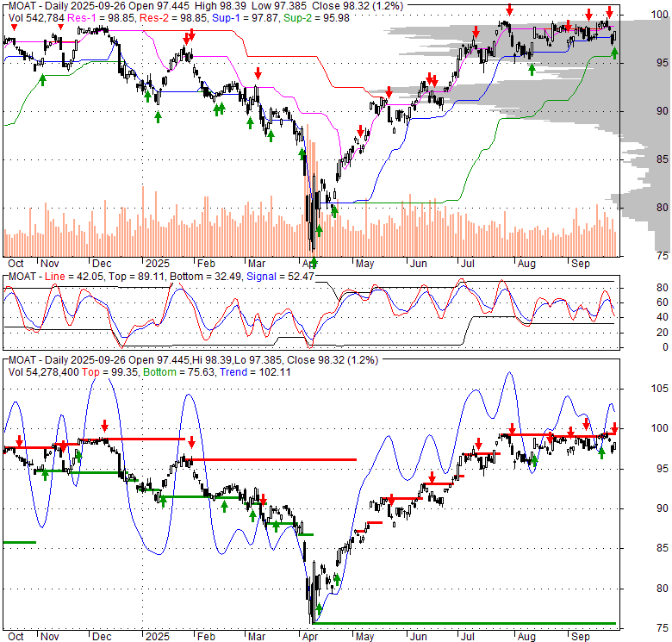Select the Jul month label on top chart axis
Screen dimensions: 672x642
point(467,264)
